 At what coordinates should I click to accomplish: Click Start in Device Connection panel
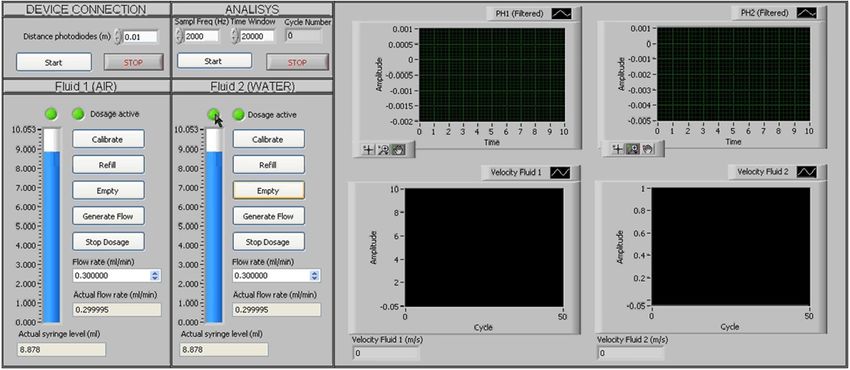click(x=54, y=62)
